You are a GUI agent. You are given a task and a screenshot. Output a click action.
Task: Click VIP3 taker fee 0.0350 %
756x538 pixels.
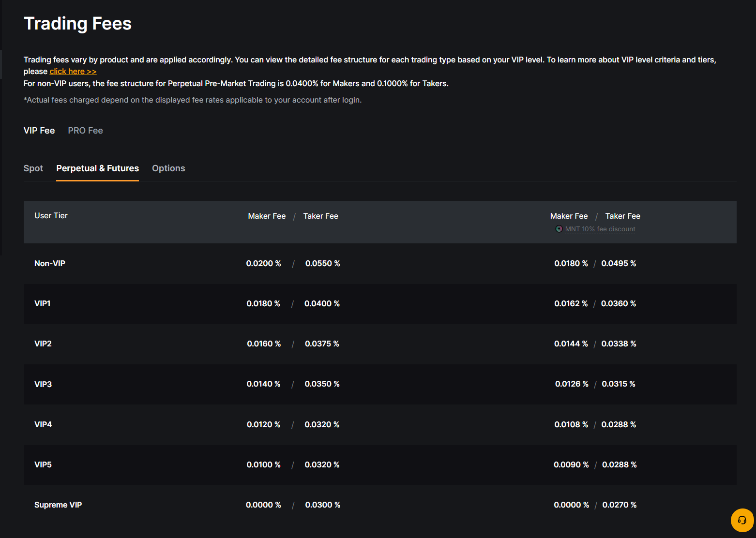(x=322, y=384)
